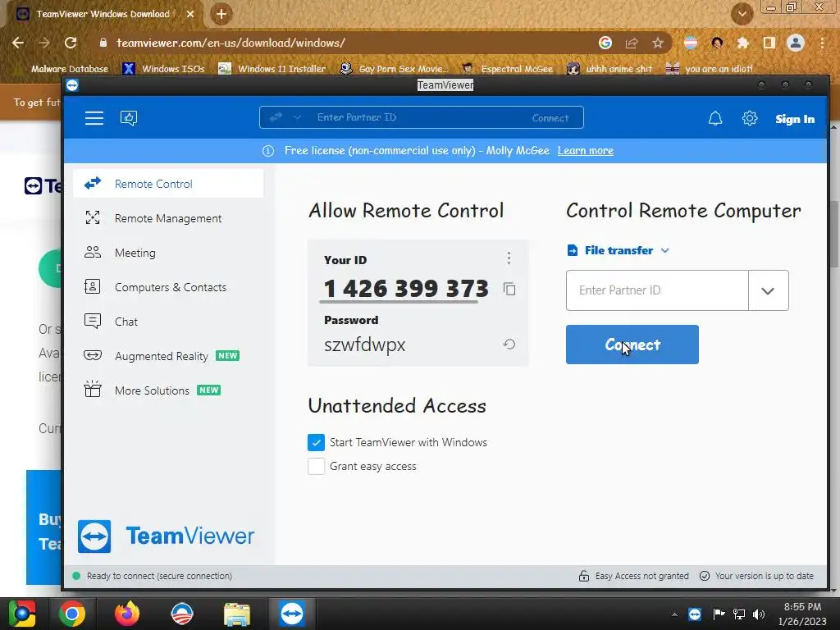
Task: Click TeamViewer icon in system tray
Action: pos(695,614)
